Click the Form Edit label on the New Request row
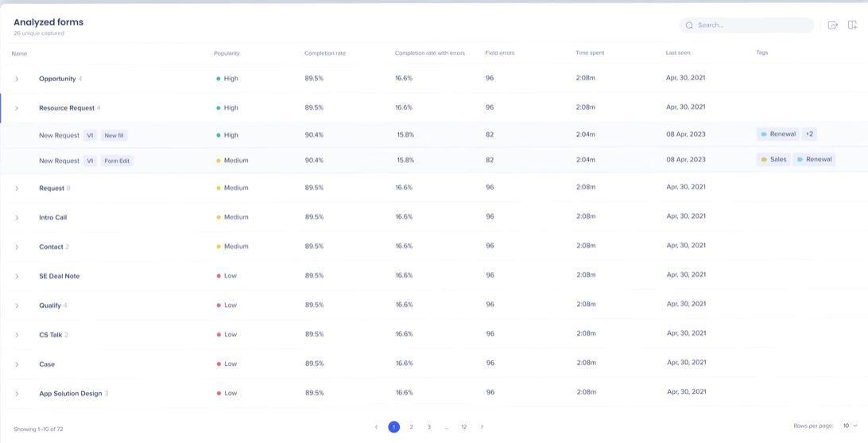The height and width of the screenshot is (443, 868). 117,161
